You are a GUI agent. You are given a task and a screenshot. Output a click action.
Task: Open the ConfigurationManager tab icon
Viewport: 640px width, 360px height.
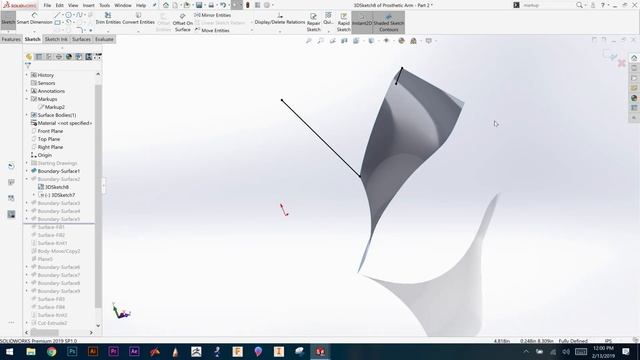pyautogui.click(x=49, y=57)
